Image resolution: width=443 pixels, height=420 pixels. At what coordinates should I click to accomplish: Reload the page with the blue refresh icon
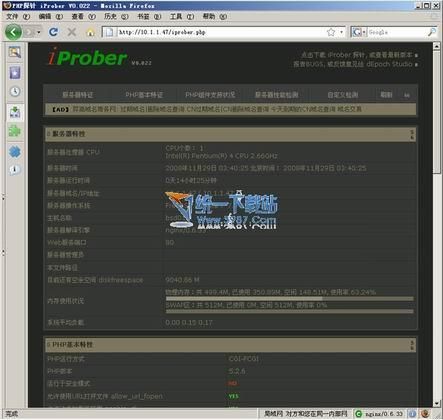pyautogui.click(x=53, y=32)
